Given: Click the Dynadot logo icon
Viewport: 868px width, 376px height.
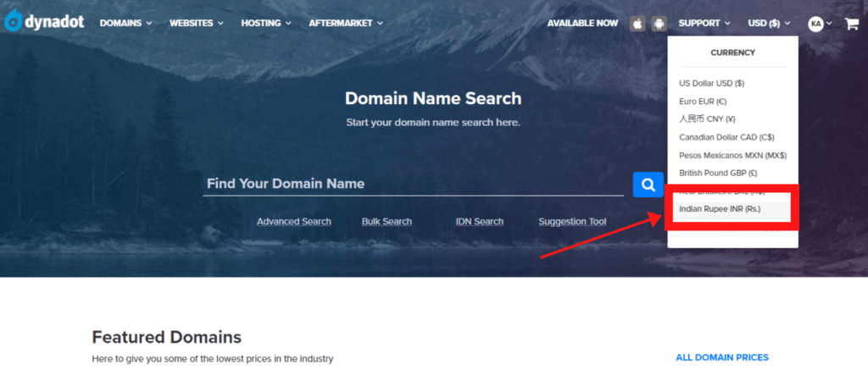Looking at the screenshot, I should [14, 20].
